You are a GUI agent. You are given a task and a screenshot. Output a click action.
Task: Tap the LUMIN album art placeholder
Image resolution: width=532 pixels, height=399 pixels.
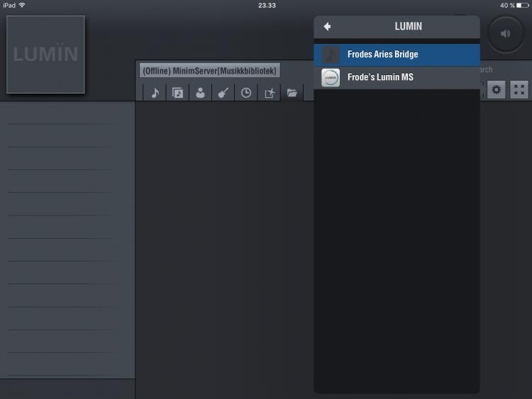click(46, 55)
